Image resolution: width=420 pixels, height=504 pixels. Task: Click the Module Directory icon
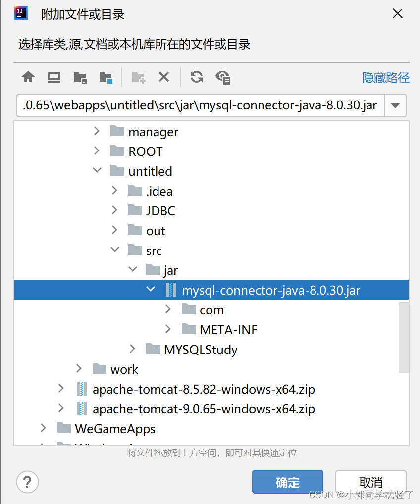106,77
